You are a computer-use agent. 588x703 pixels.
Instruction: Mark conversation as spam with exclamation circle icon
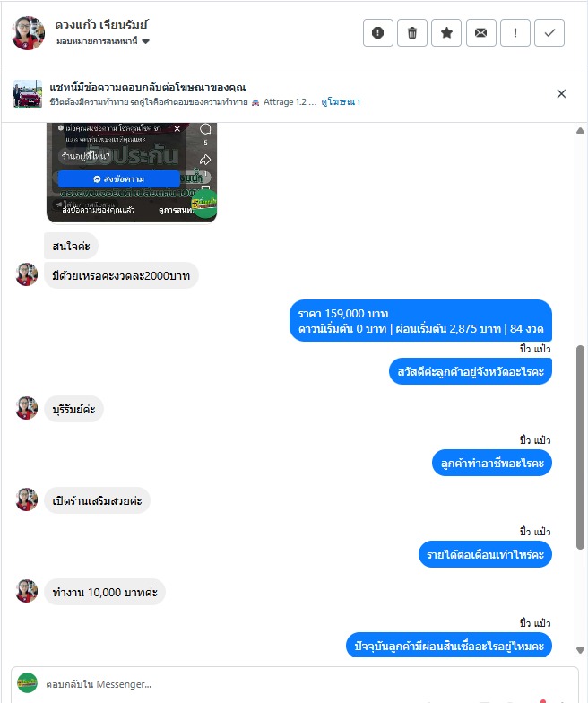point(378,32)
